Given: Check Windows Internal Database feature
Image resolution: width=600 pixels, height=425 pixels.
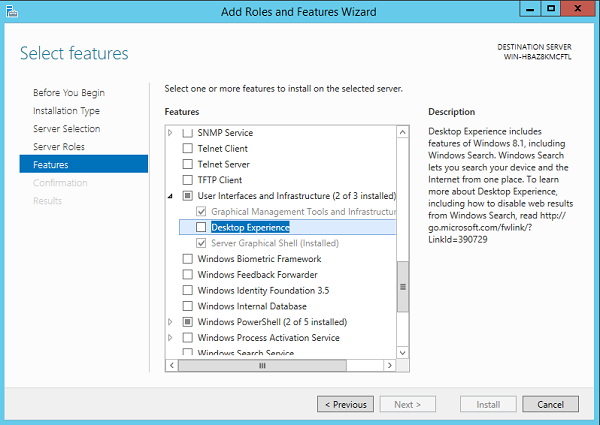Looking at the screenshot, I should pyautogui.click(x=188, y=306).
